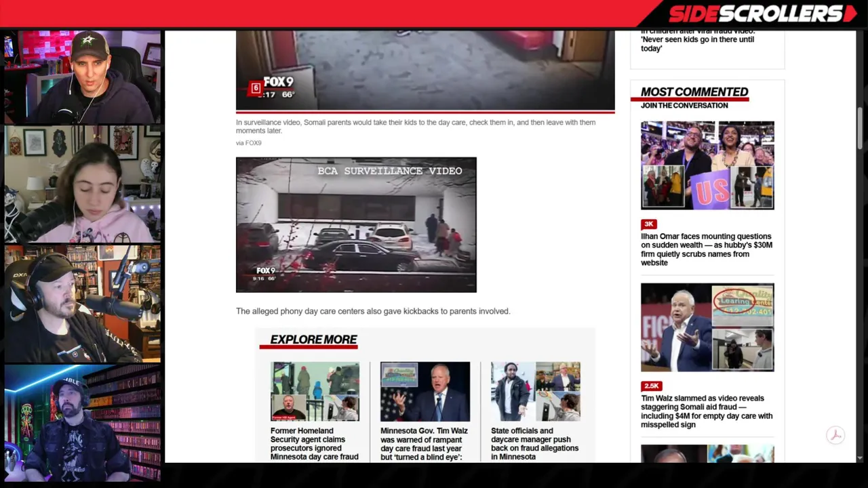Click the 'via FOX9' credit text
Screen dimensions: 868x488
[x=248, y=143]
